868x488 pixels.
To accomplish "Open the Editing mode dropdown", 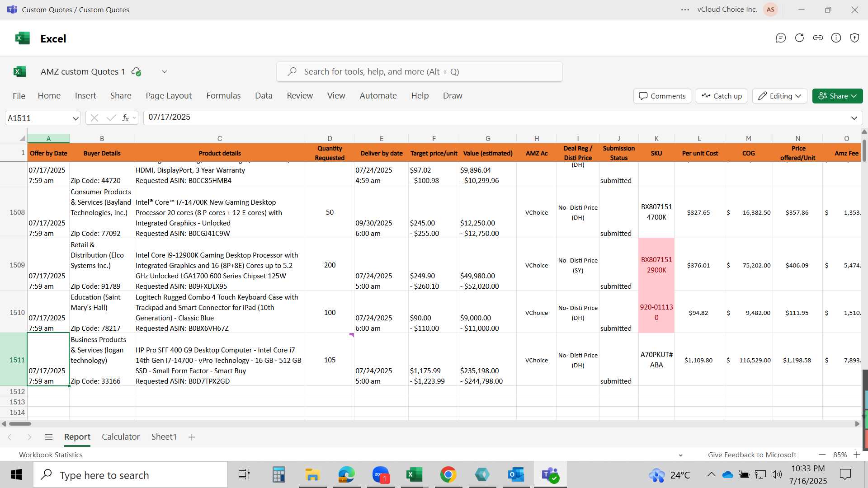I will tap(780, 96).
